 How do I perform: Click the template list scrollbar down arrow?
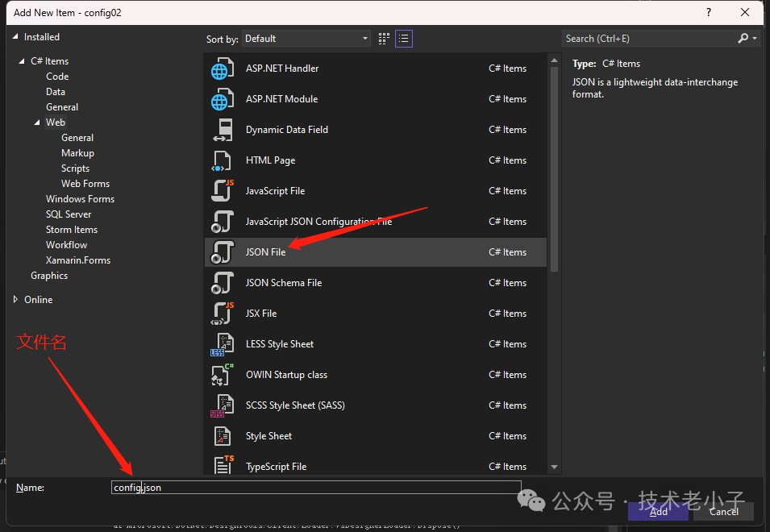click(x=554, y=467)
